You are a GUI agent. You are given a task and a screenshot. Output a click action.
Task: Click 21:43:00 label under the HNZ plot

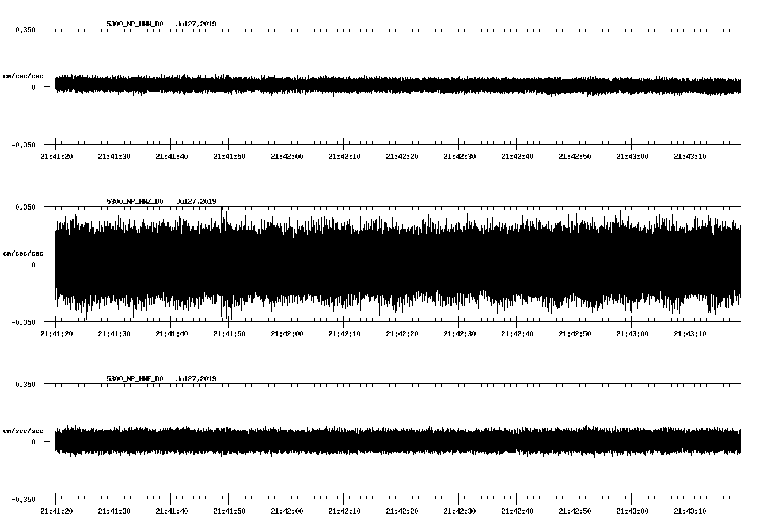coord(632,334)
